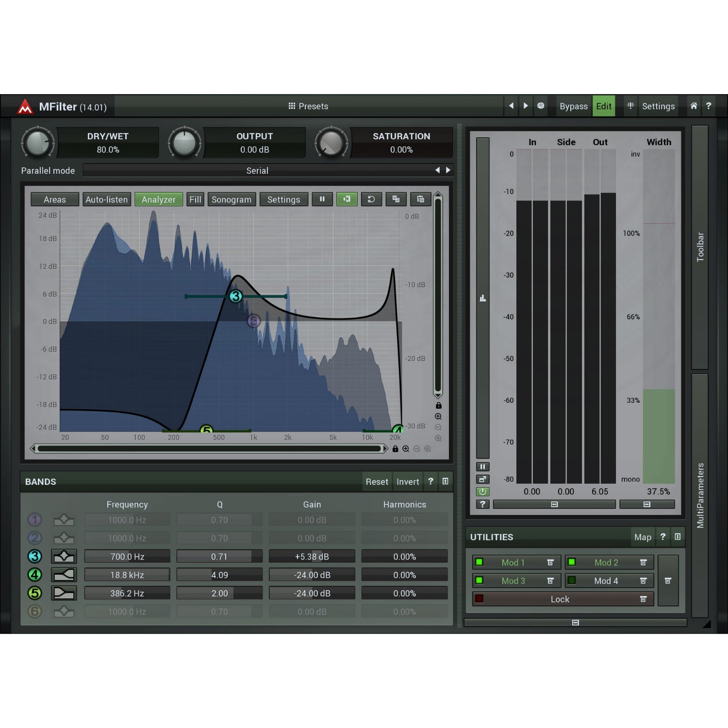This screenshot has height=728, width=728.
Task: Open the Map button in Utilities
Action: 643,537
